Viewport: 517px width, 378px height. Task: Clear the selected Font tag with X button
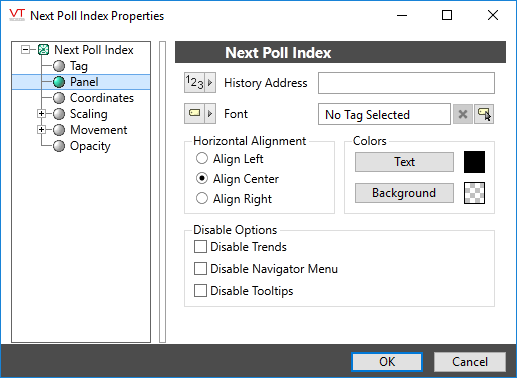[x=463, y=114]
